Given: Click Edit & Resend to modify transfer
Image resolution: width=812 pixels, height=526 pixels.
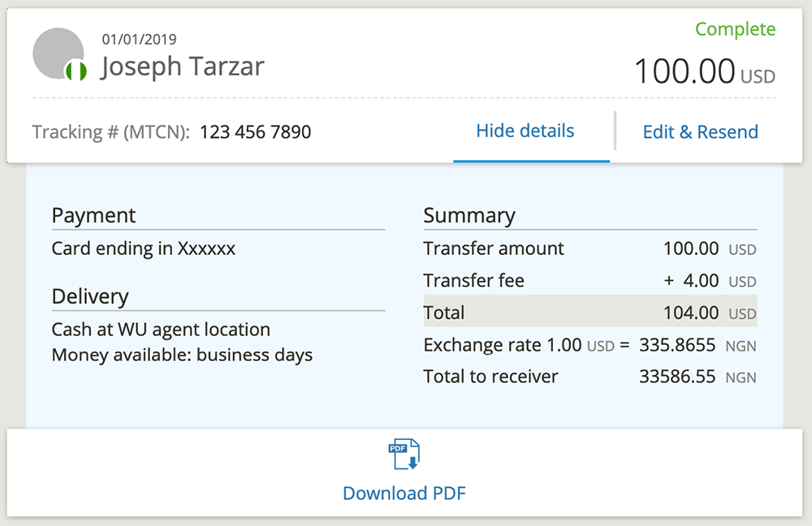Looking at the screenshot, I should coord(700,131).
